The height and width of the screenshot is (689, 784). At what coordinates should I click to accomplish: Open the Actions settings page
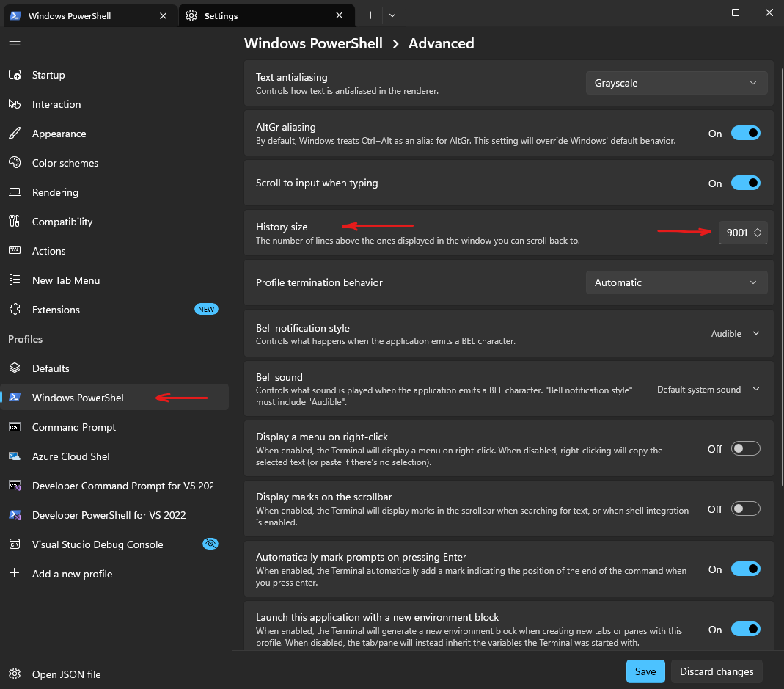coord(115,251)
